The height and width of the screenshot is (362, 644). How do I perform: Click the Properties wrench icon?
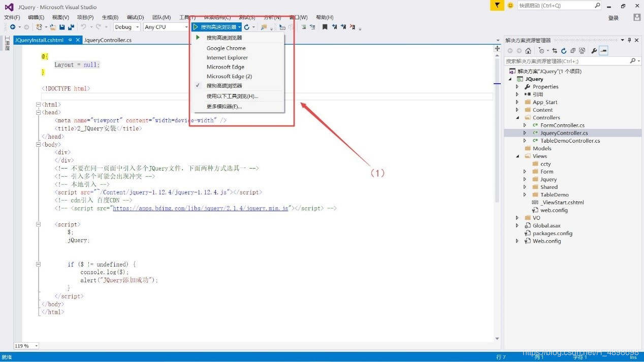click(594, 51)
